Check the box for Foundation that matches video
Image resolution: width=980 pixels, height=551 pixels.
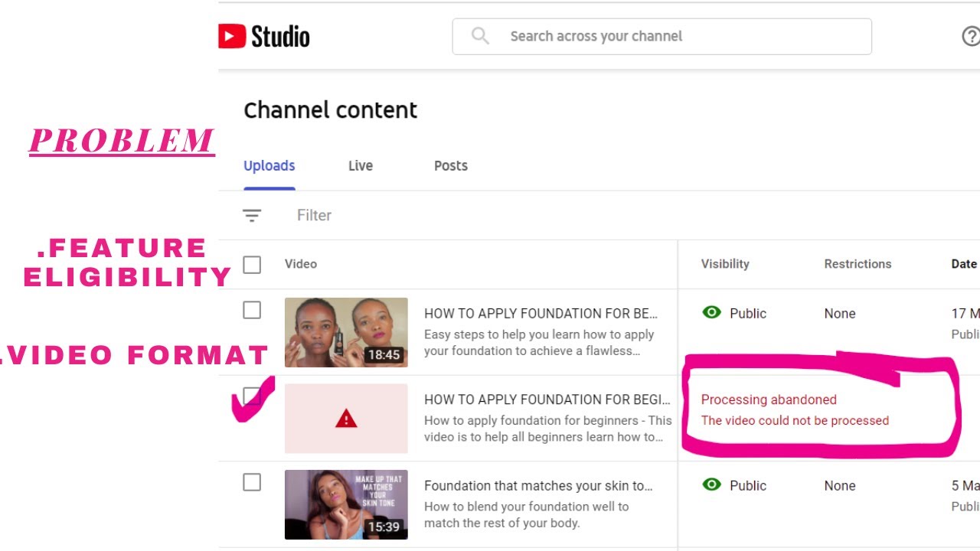(252, 482)
